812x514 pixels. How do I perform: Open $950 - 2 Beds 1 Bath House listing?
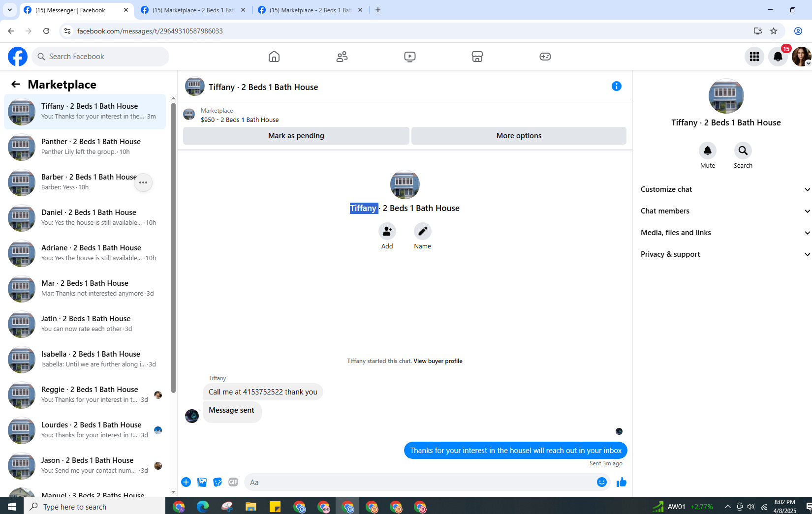(240, 120)
